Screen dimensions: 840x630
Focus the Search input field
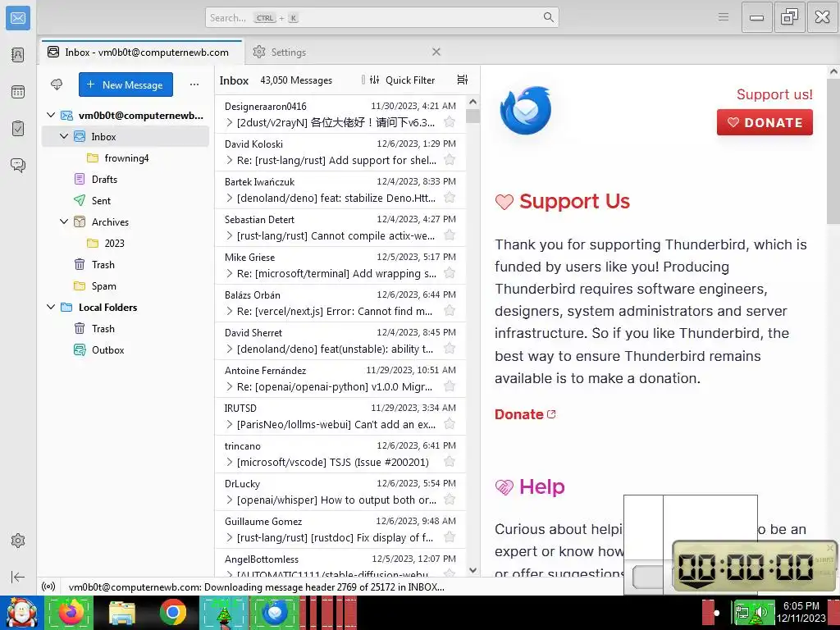382,17
